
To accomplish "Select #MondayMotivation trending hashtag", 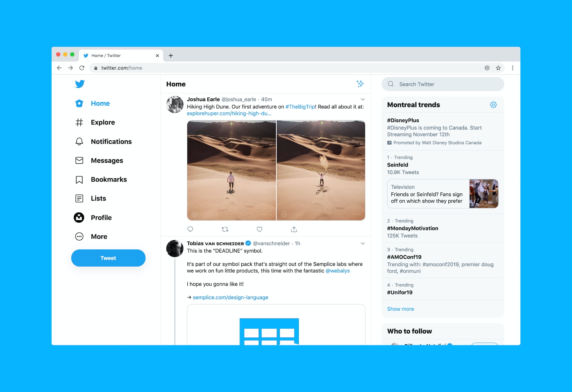I will [413, 228].
